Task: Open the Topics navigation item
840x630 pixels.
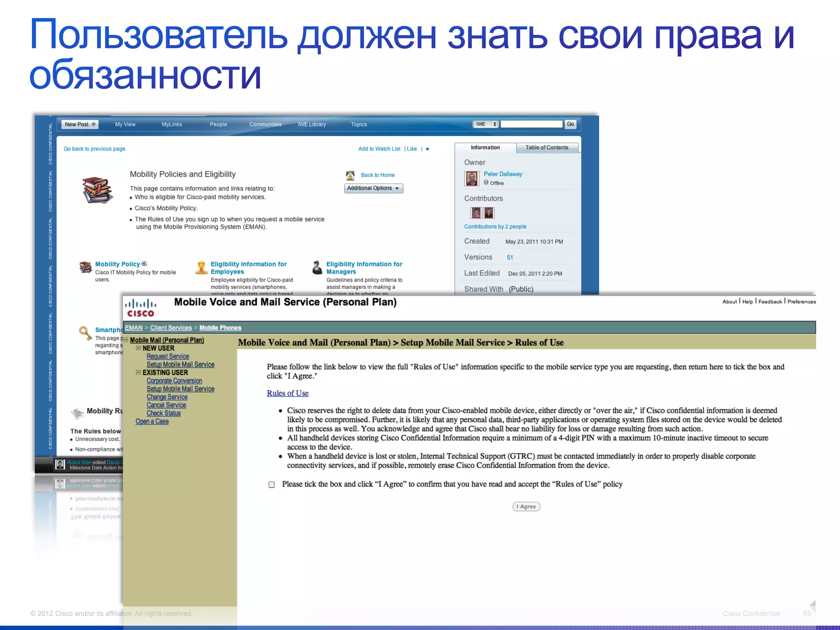Action: coord(359,124)
